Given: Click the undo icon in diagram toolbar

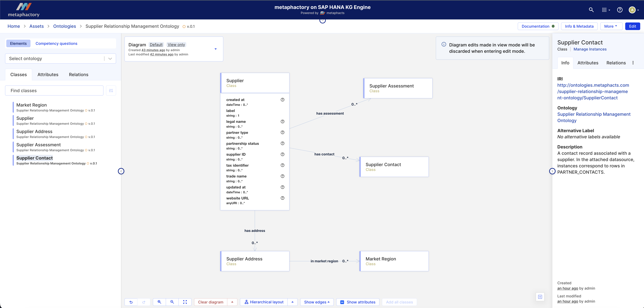Looking at the screenshot, I should point(131,302).
